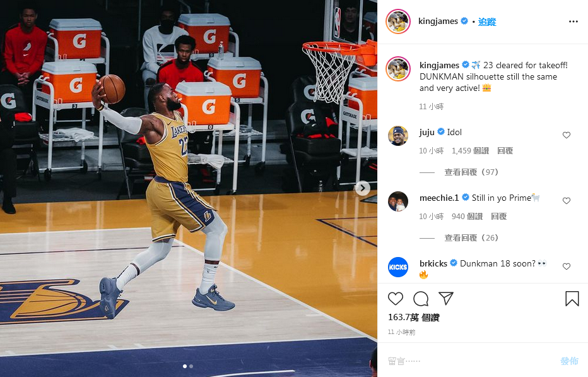
Task: Go to next photo with arrow
Action: 363,188
